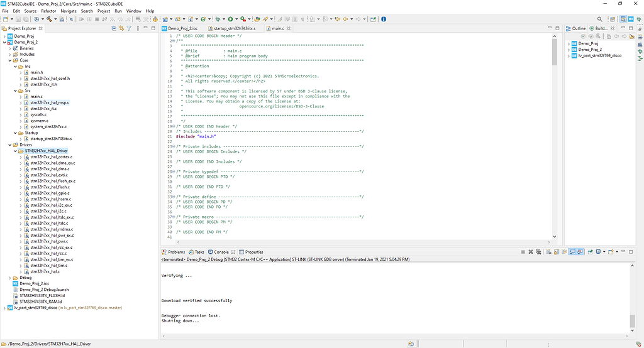
Task: Collapse all items in Project Explorer
Action: point(113,28)
